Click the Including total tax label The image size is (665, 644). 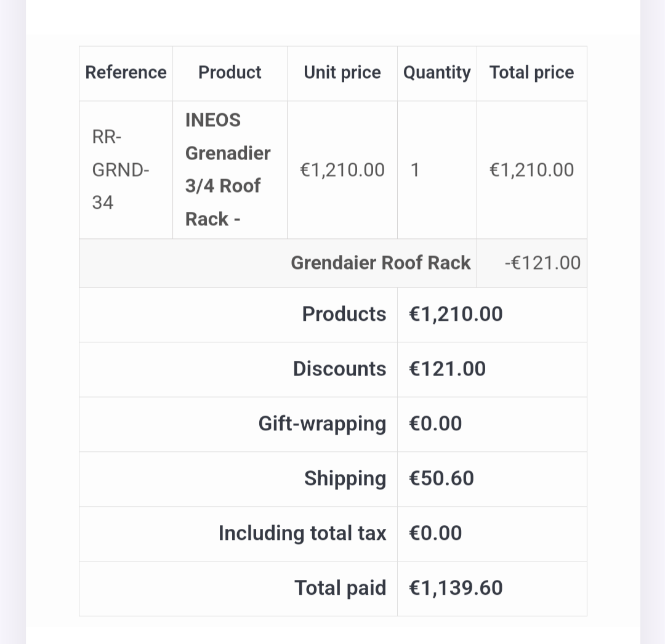(x=302, y=533)
